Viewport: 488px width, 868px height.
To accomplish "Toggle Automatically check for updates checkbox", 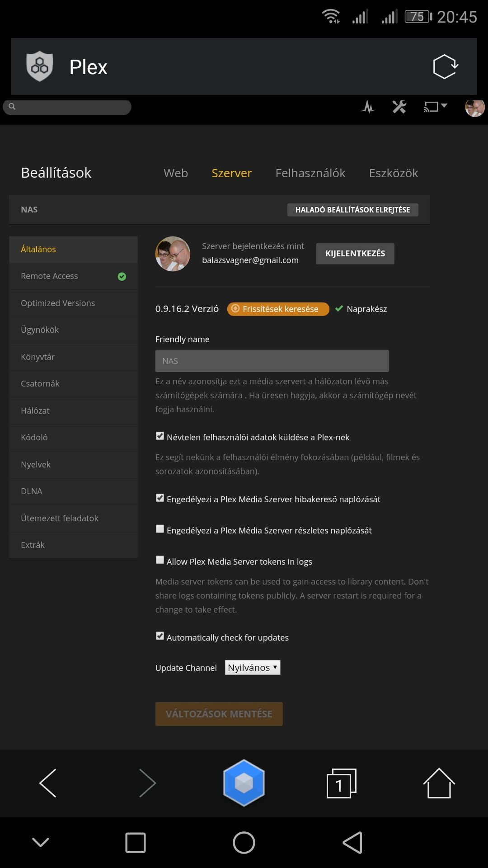I will pyautogui.click(x=160, y=636).
